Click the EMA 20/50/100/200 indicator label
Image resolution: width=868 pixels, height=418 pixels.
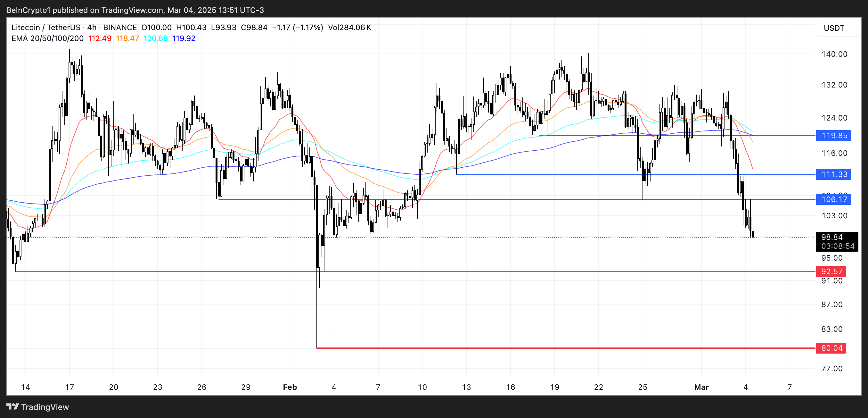click(47, 38)
